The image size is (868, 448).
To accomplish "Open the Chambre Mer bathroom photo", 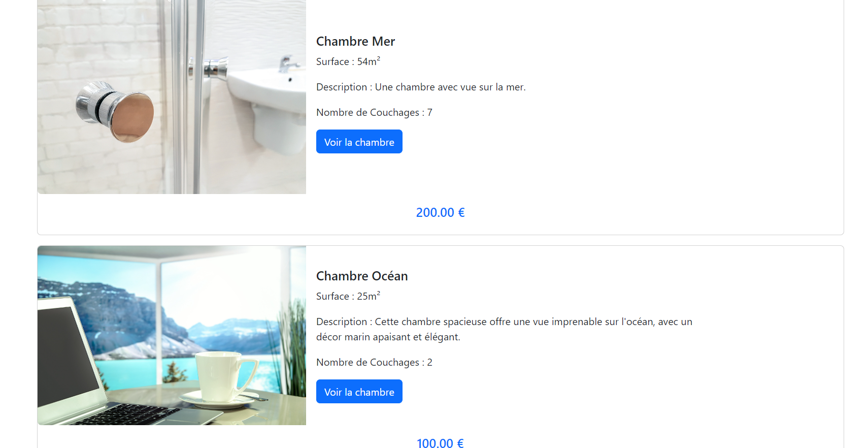I will point(172,97).
